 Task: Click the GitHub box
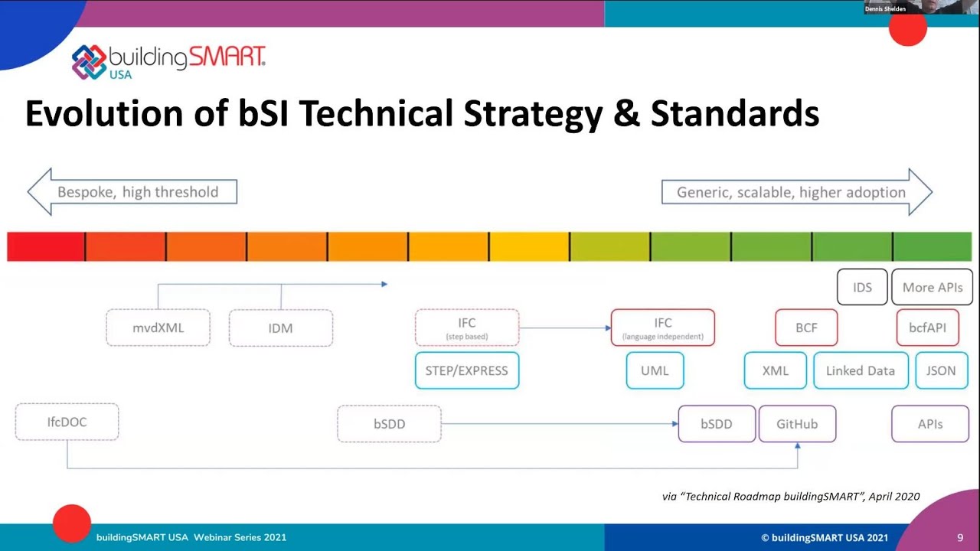tap(797, 424)
